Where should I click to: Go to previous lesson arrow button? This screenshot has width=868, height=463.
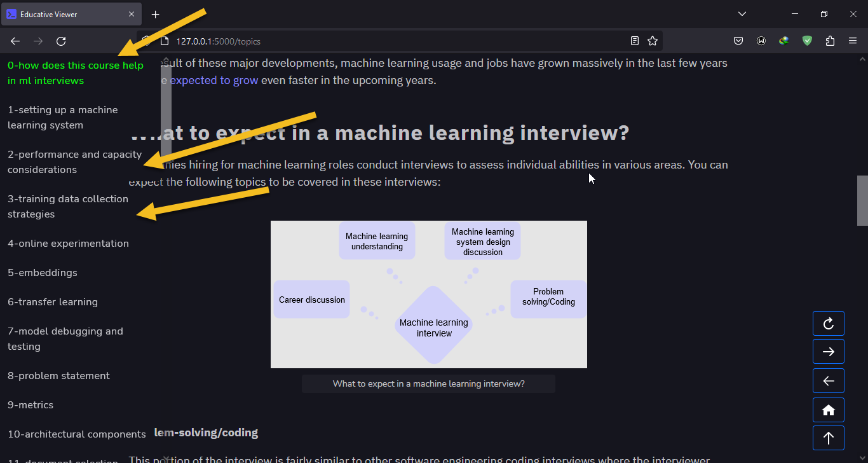pos(829,380)
